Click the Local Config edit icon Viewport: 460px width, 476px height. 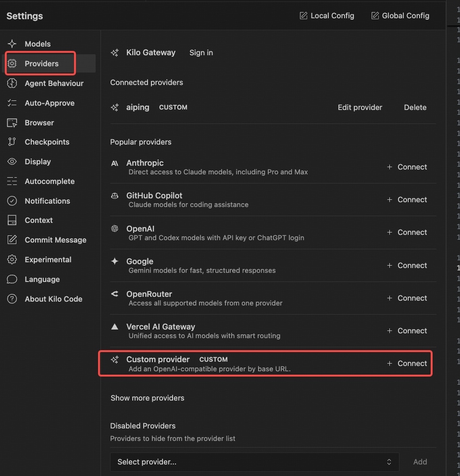click(303, 15)
